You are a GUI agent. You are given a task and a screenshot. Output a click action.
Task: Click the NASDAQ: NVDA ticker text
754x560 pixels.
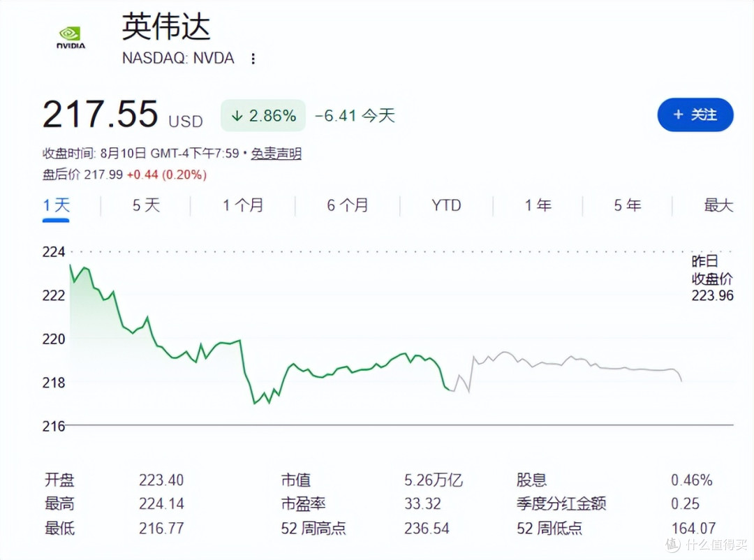point(178,58)
